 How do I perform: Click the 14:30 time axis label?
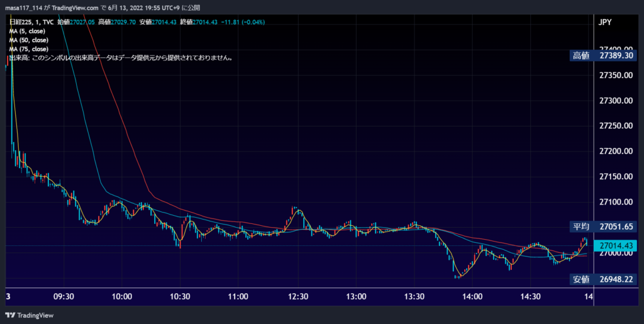click(530, 296)
